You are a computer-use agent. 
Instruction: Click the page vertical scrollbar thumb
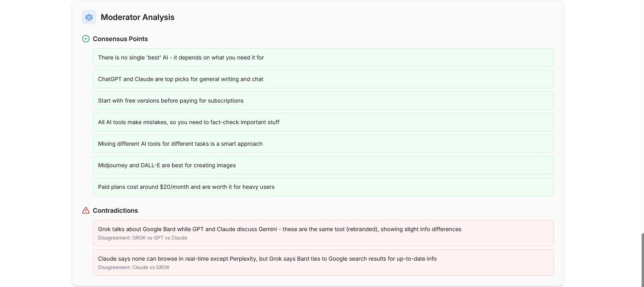point(642,259)
